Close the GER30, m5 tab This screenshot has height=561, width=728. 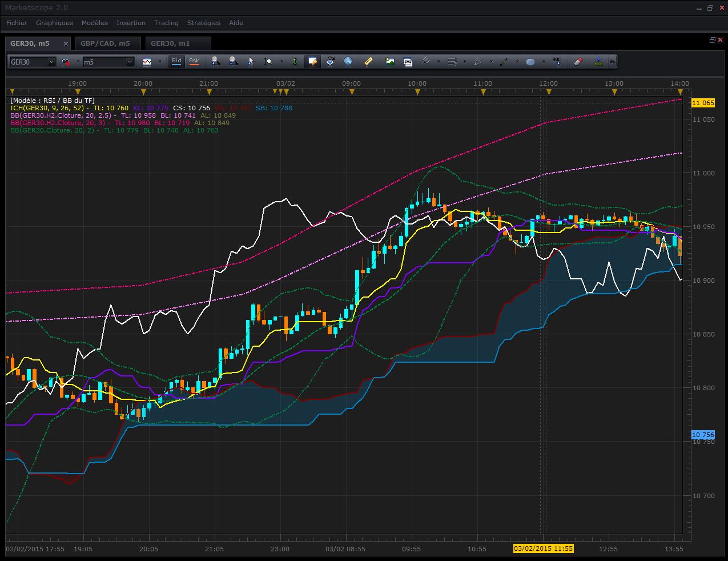point(66,43)
